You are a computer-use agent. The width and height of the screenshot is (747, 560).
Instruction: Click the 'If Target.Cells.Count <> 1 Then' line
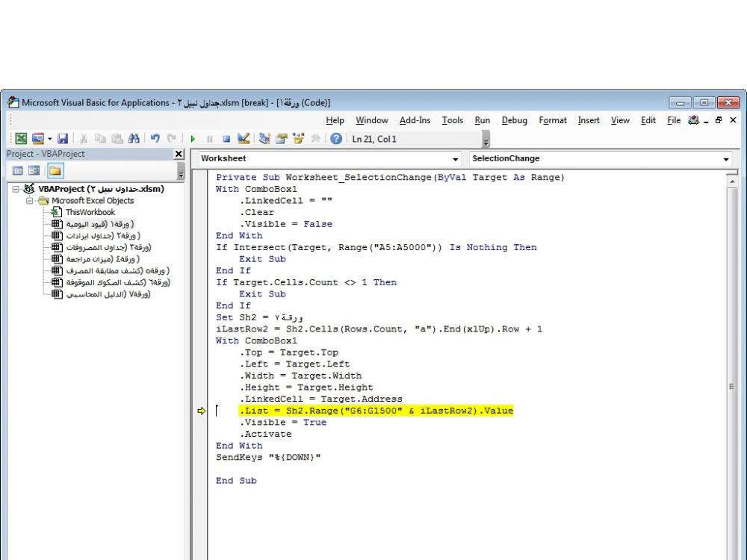(306, 282)
